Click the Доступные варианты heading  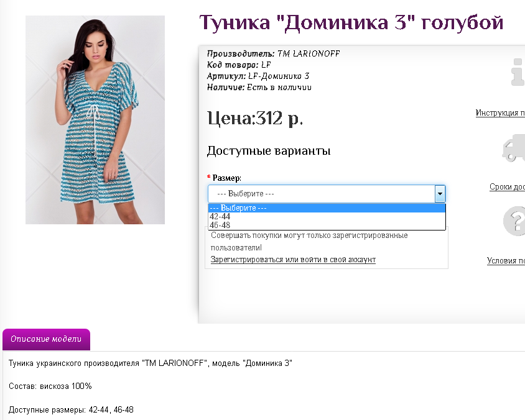(269, 151)
